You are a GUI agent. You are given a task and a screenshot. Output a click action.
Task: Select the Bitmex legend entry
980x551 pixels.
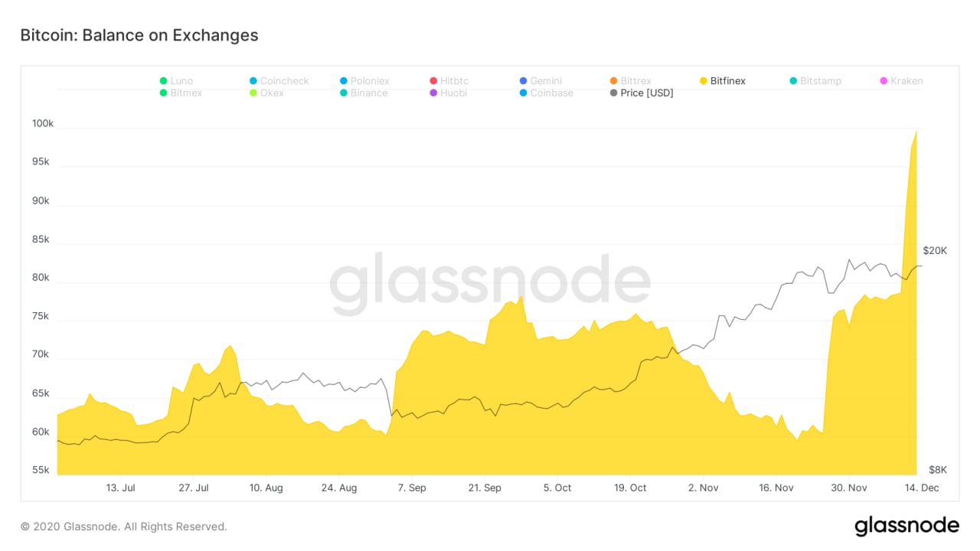click(x=187, y=93)
